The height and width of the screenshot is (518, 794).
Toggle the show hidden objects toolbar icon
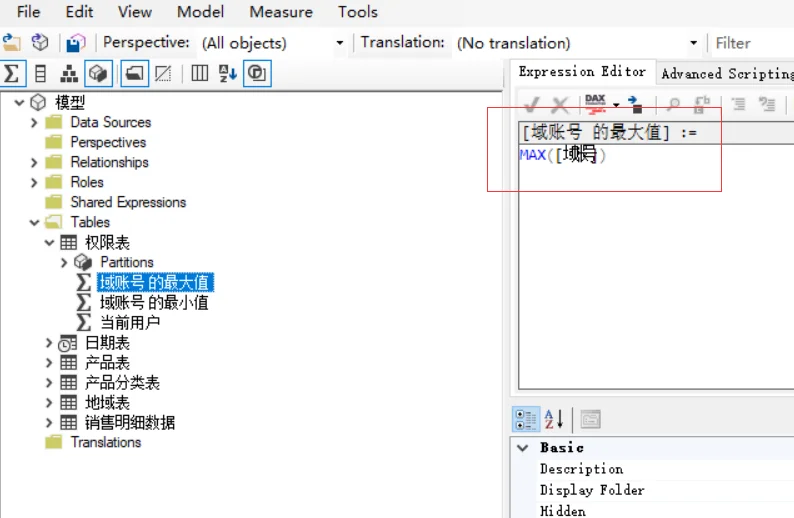click(163, 74)
